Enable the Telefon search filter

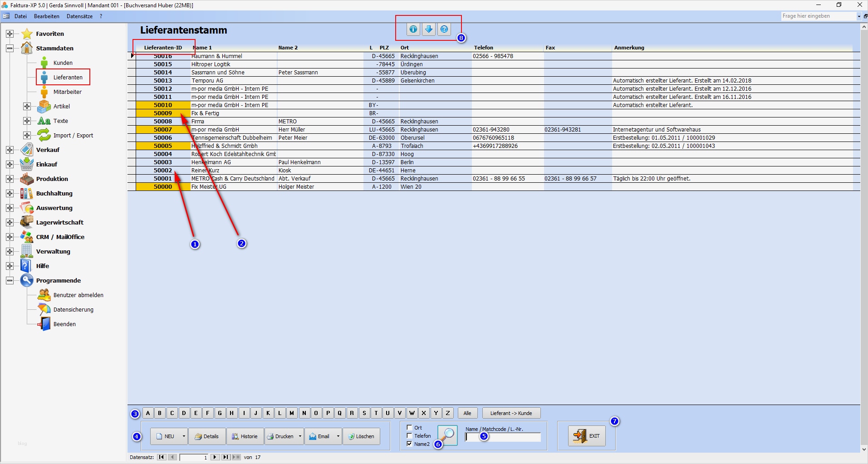coord(409,436)
